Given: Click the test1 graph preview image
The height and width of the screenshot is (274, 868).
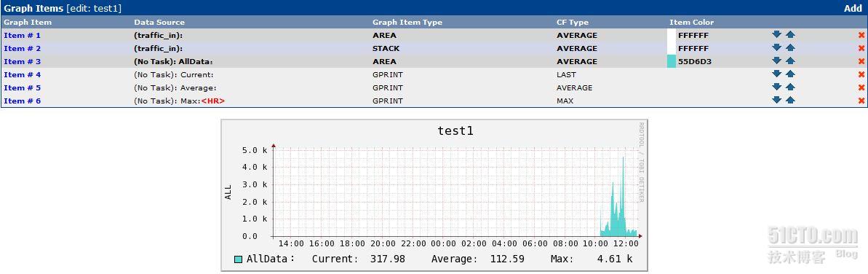Looking at the screenshot, I should [434, 195].
